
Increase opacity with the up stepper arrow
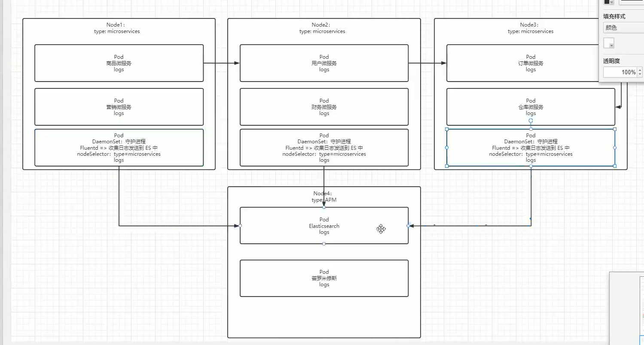point(640,70)
